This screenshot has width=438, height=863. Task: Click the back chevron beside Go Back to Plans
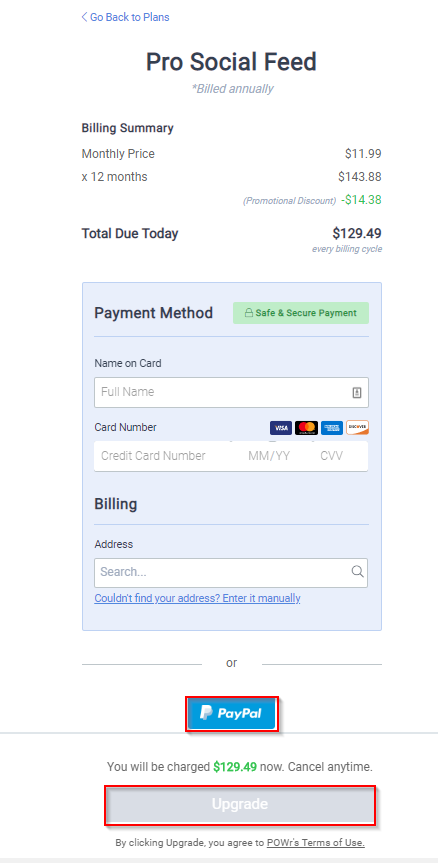(x=84, y=17)
